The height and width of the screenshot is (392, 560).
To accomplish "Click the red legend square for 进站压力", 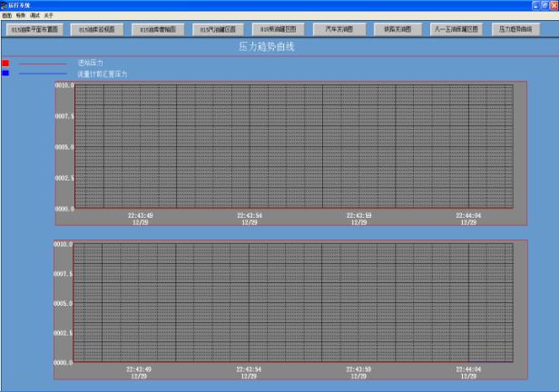I will pyautogui.click(x=5, y=64).
